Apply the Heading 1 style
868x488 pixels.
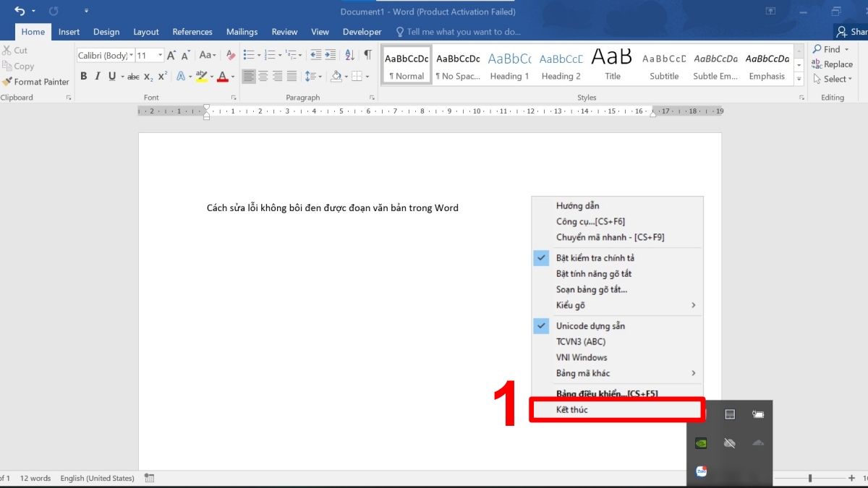(509, 65)
